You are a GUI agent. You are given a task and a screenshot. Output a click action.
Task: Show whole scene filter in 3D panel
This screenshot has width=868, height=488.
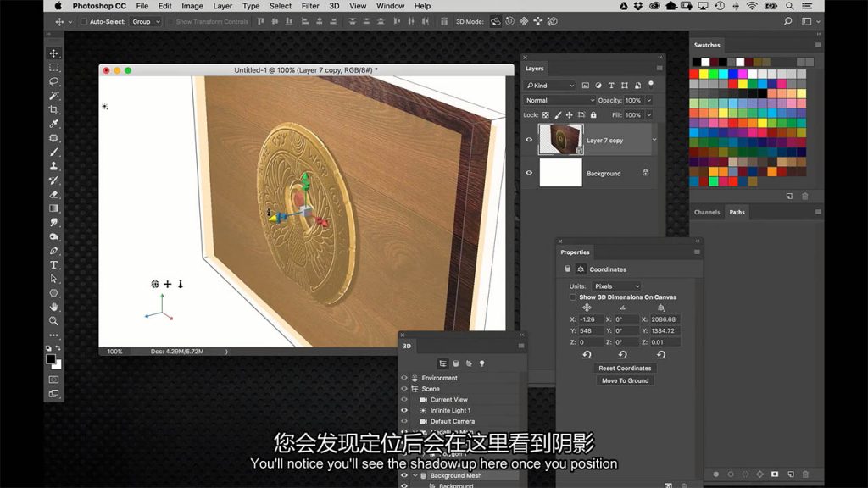pos(442,363)
